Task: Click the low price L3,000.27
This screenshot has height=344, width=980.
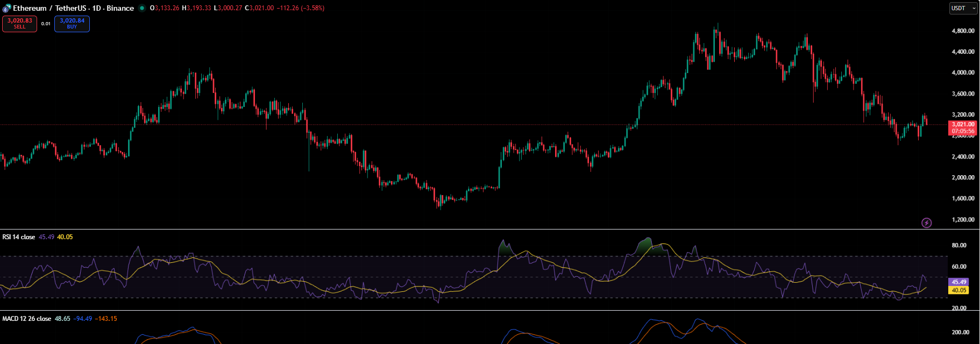Action: 228,8
